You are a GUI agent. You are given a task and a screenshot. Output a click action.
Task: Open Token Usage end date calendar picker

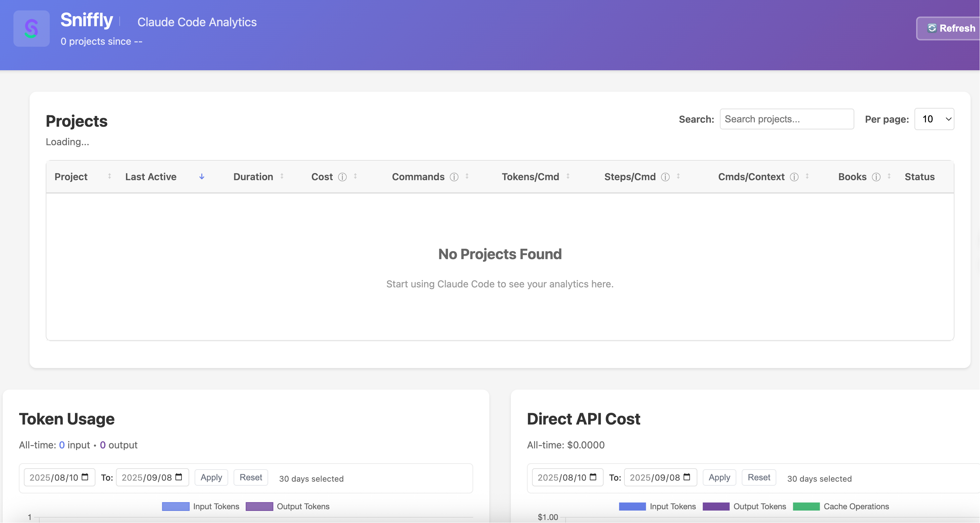[x=179, y=477]
